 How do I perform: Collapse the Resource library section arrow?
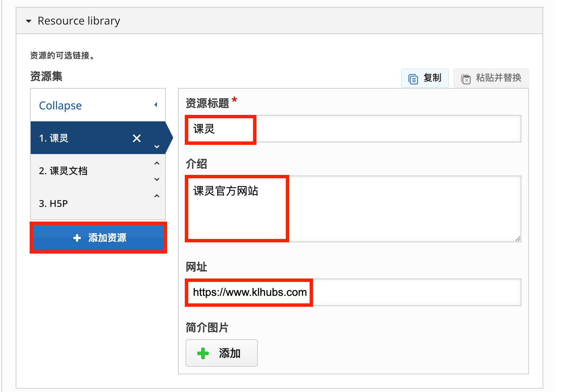[29, 21]
